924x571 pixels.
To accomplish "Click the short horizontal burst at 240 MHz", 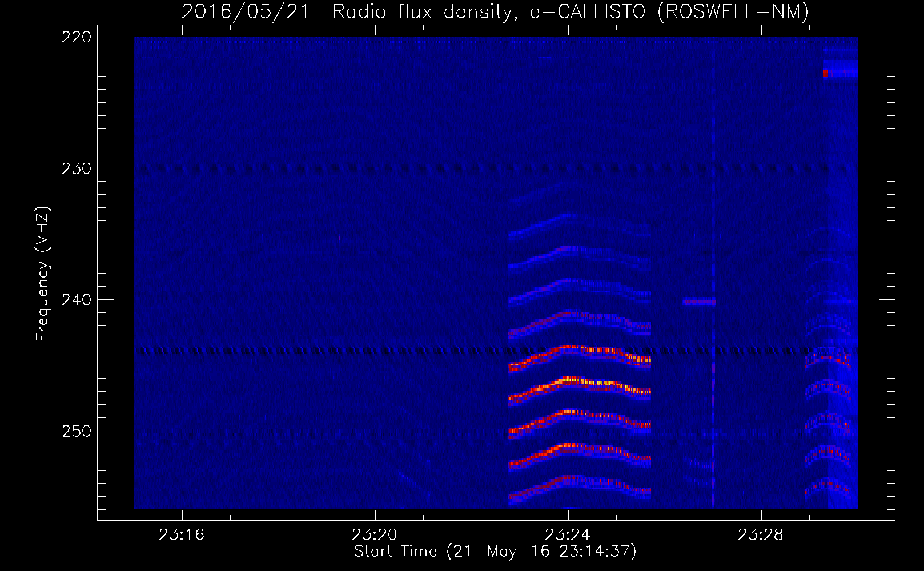I will point(699,302).
